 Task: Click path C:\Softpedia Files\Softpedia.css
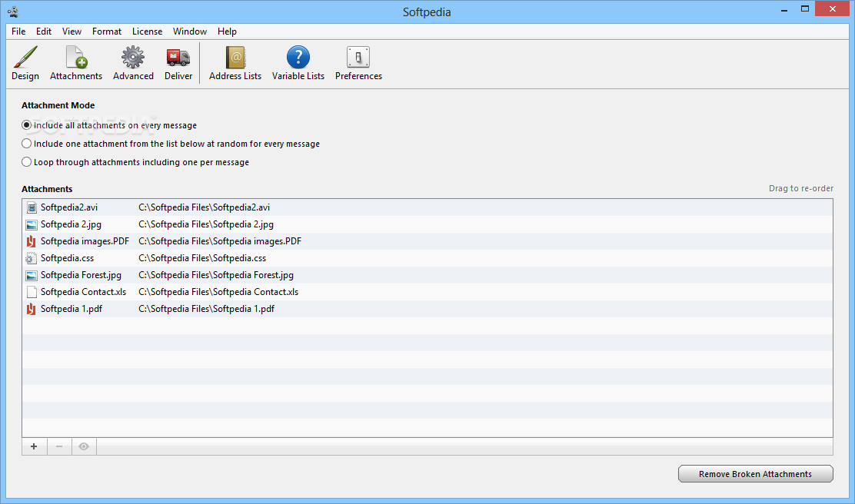point(202,258)
